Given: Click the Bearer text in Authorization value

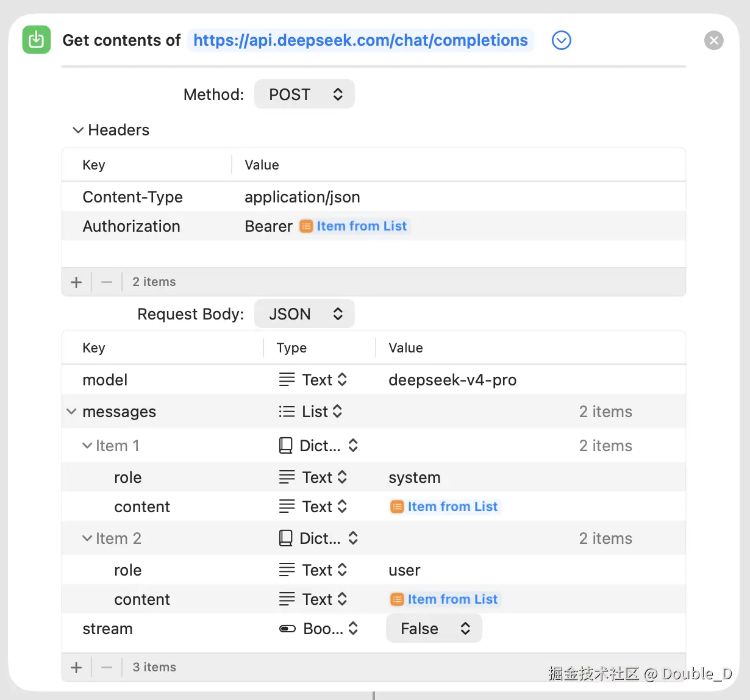Looking at the screenshot, I should 268,226.
